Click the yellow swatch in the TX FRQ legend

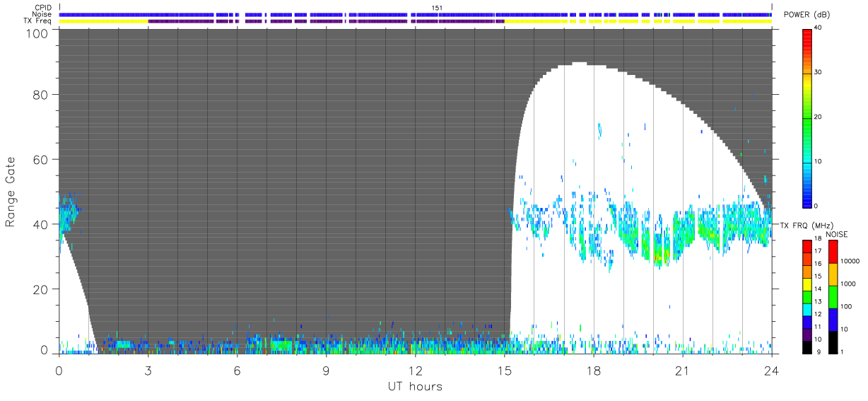[807, 283]
